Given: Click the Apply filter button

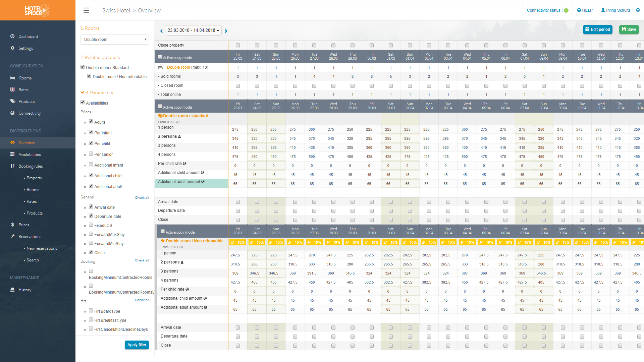Looking at the screenshot, I should point(137,345).
